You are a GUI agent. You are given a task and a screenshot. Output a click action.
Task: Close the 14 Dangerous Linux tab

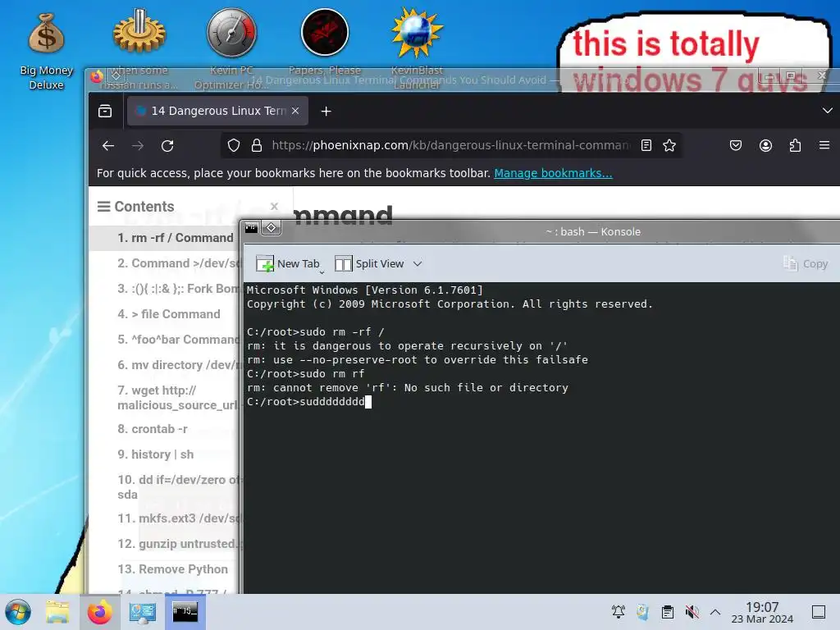tap(295, 111)
